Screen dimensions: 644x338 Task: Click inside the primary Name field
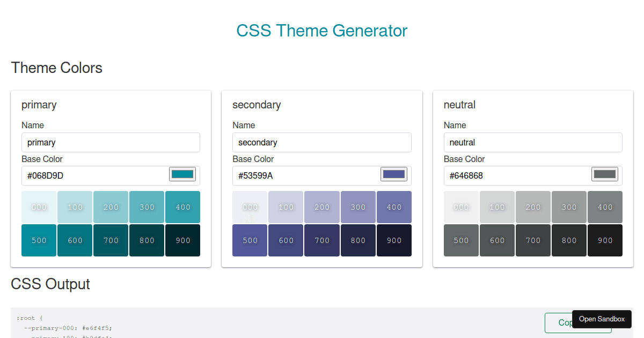111,142
